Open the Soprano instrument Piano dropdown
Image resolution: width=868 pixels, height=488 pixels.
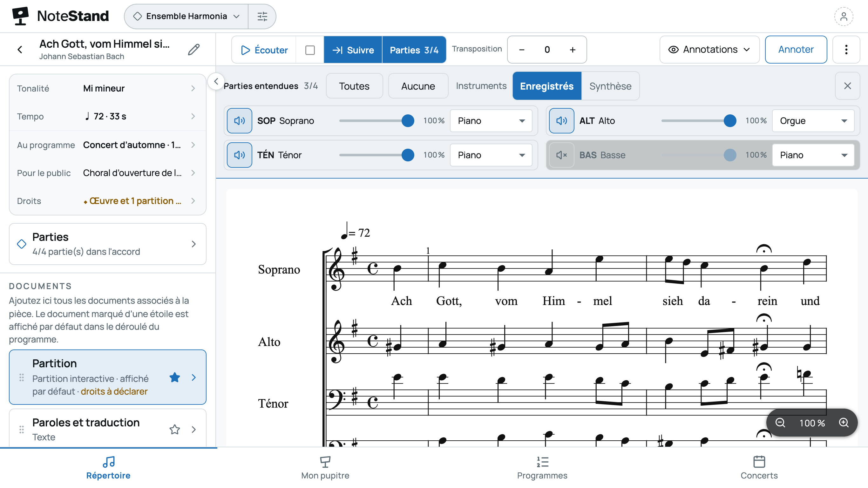[x=491, y=121]
